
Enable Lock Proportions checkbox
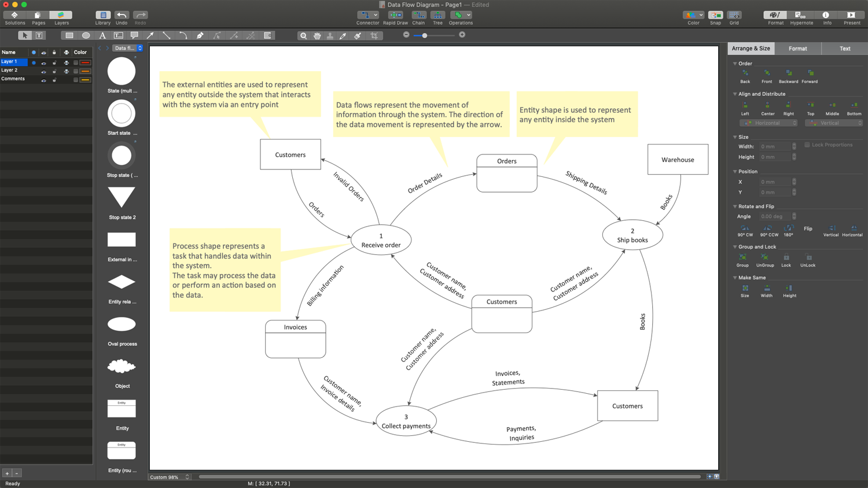coord(807,145)
